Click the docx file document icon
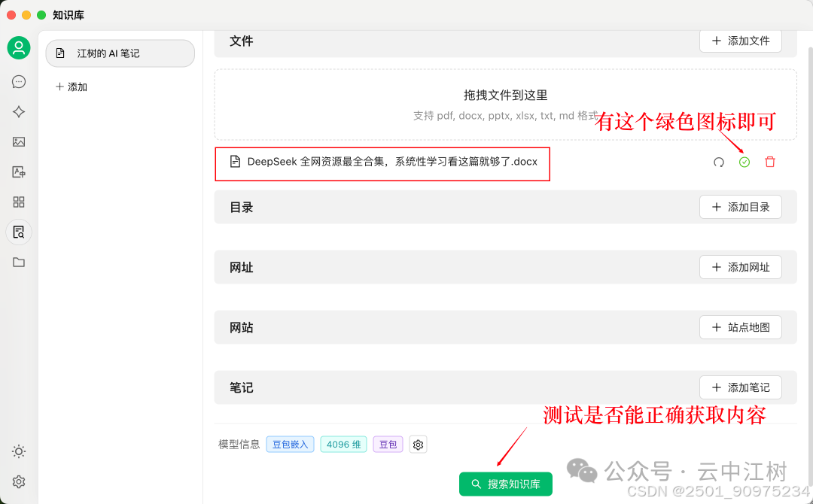This screenshot has width=813, height=504. pos(235,162)
